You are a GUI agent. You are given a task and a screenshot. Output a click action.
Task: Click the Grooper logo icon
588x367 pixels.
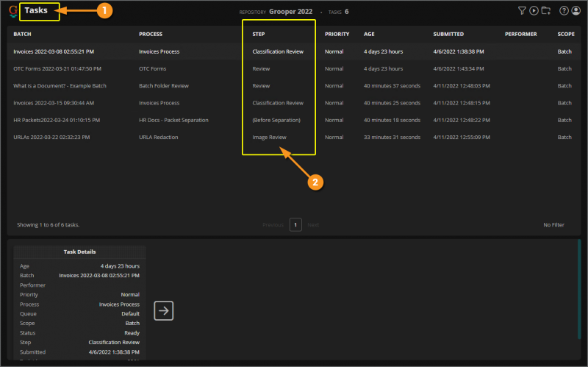pos(13,11)
